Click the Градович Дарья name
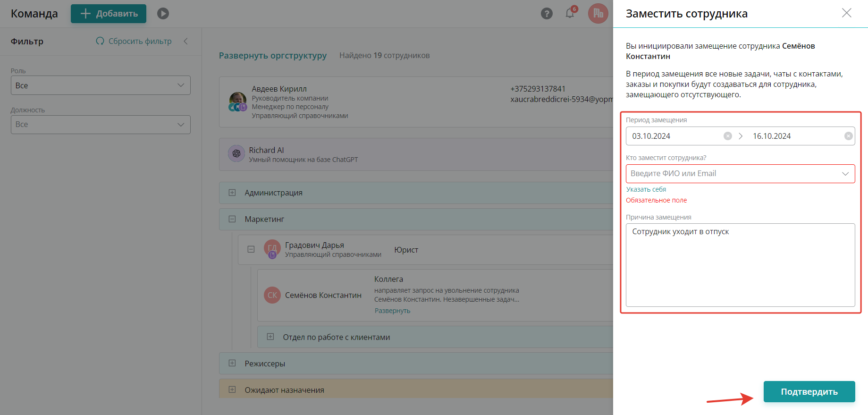Image resolution: width=868 pixels, height=415 pixels. click(314, 245)
